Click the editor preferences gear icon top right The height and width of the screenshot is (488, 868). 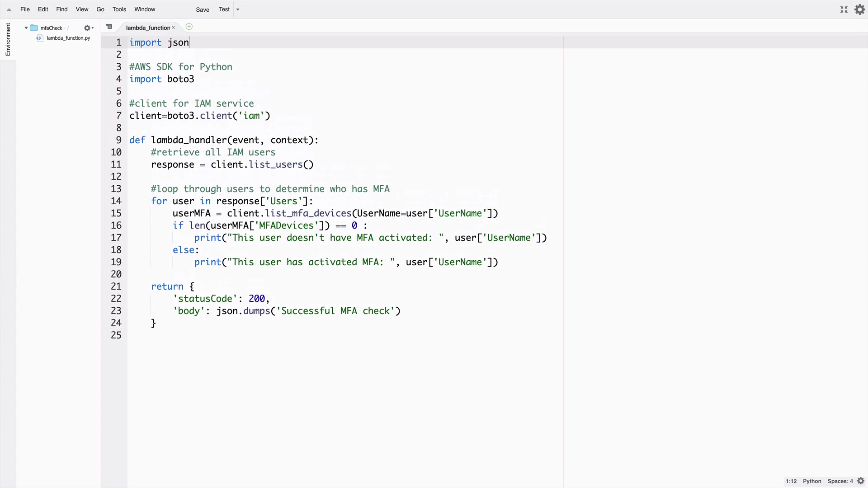coord(860,9)
